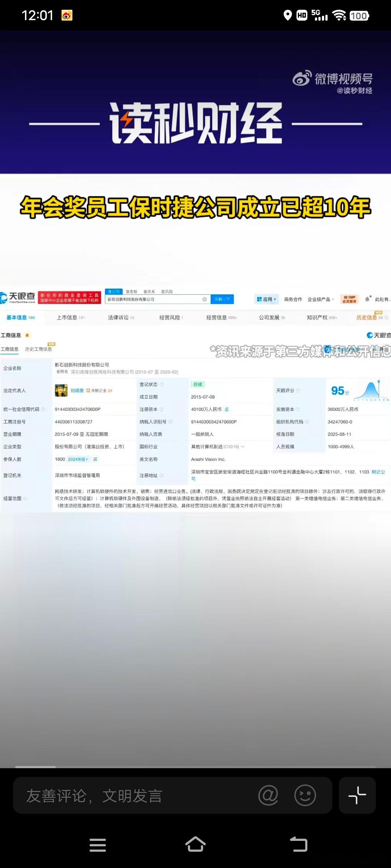Open the 企业级产品 dropdown

coord(320,299)
